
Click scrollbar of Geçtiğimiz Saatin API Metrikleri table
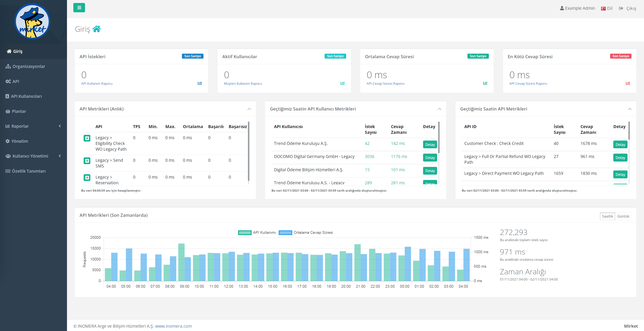(x=629, y=131)
